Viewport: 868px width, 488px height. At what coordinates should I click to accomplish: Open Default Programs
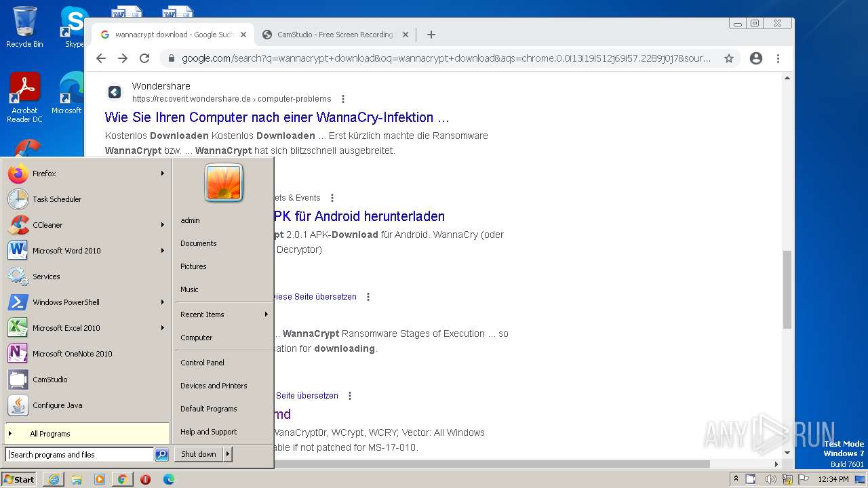[223, 409]
